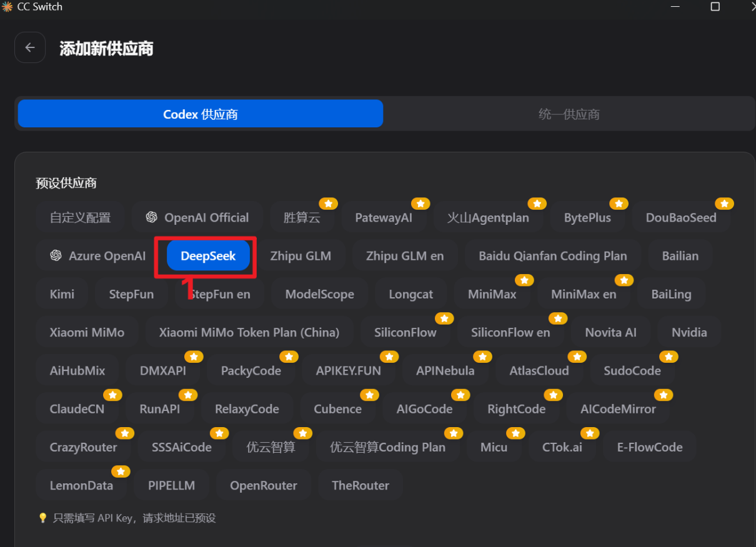Pick the SSSAiCode provider
Image resolution: width=756 pixels, height=547 pixels.
coord(182,447)
